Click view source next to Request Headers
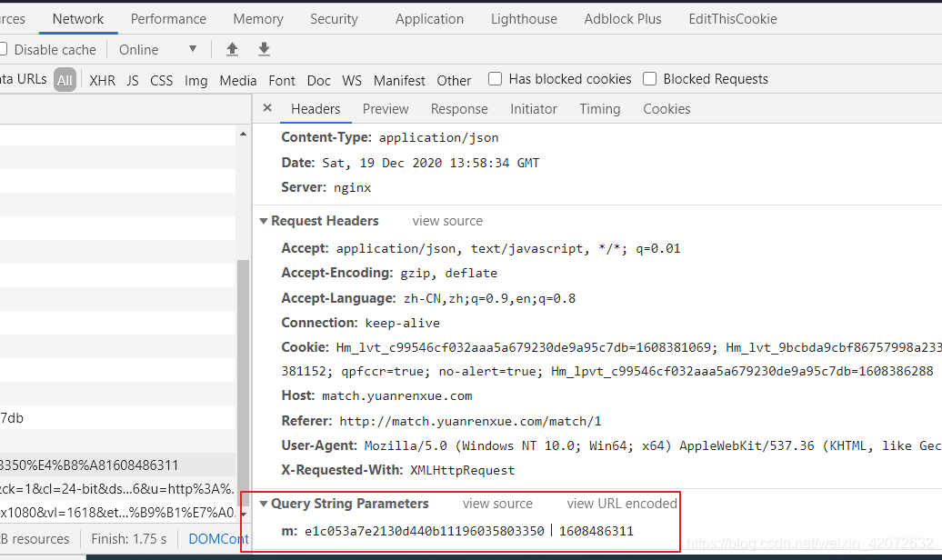Image resolution: width=942 pixels, height=560 pixels. pyautogui.click(x=447, y=221)
